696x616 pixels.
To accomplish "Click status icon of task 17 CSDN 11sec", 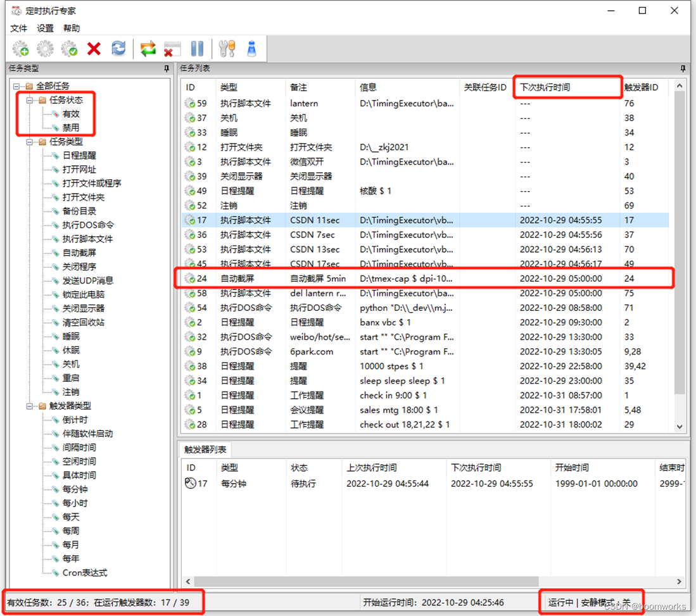I will point(190,220).
